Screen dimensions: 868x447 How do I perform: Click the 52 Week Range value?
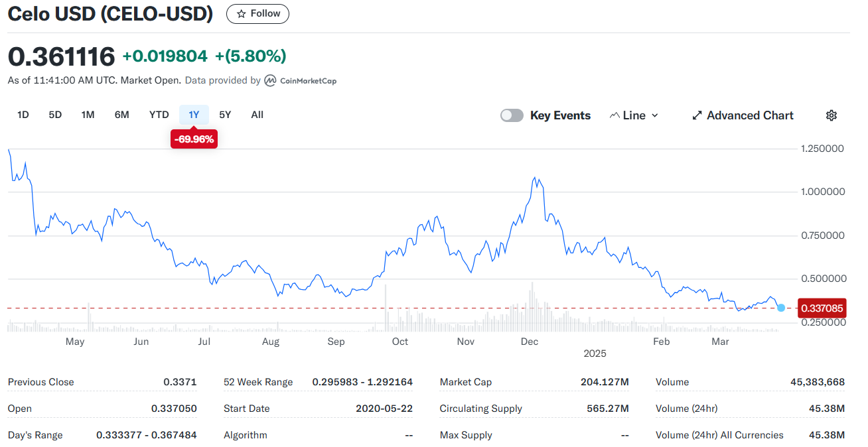pos(362,382)
